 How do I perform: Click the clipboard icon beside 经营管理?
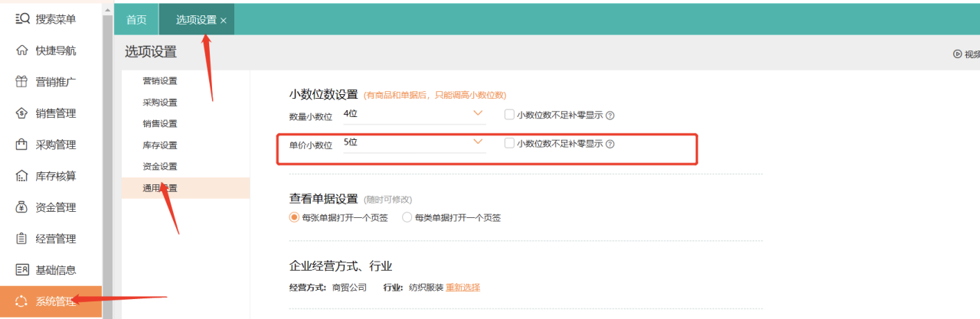pyautogui.click(x=22, y=239)
